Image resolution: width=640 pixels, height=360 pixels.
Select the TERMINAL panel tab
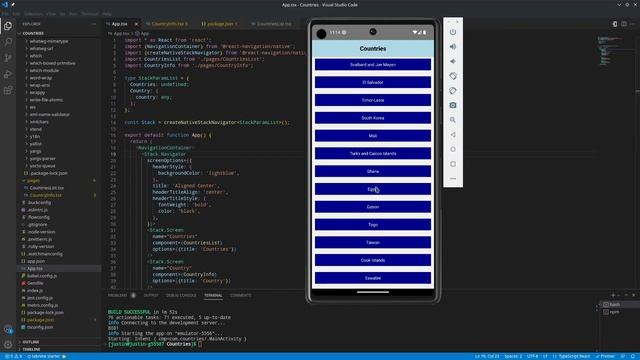[x=213, y=295]
